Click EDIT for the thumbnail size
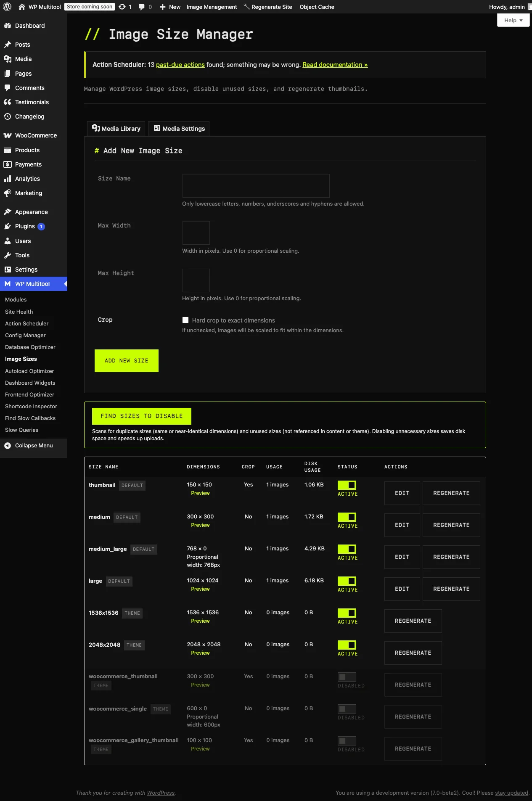 point(402,493)
